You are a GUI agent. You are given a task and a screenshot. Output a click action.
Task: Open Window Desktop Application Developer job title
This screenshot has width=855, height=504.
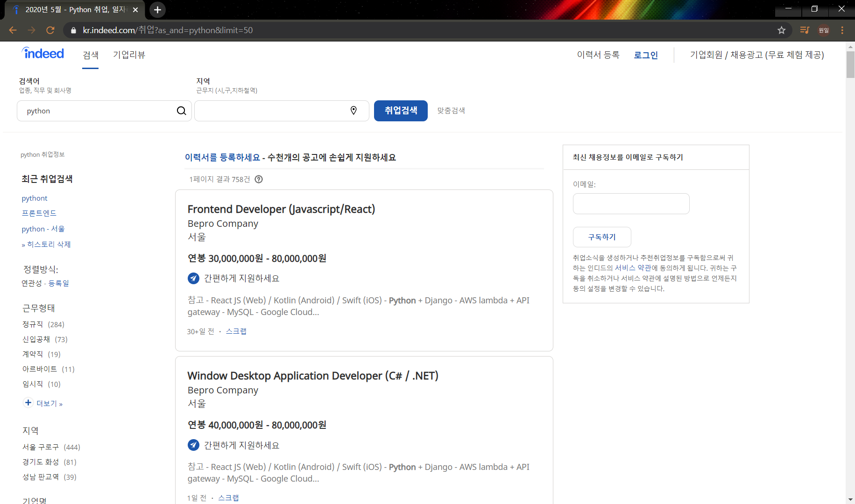point(313,376)
